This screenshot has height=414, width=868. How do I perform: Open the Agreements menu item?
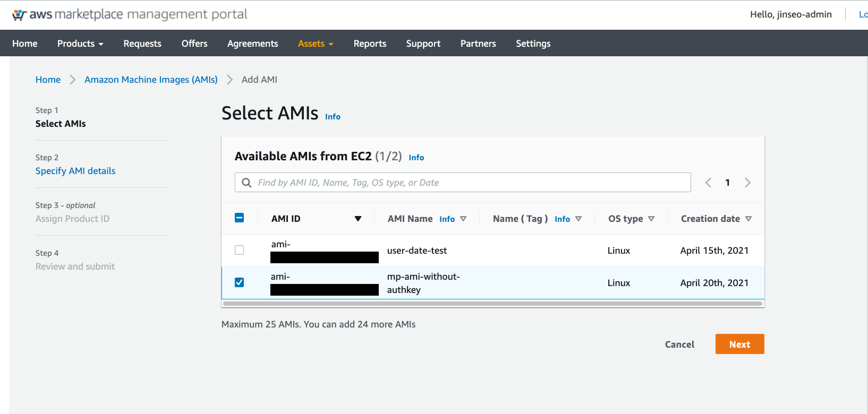tap(253, 44)
